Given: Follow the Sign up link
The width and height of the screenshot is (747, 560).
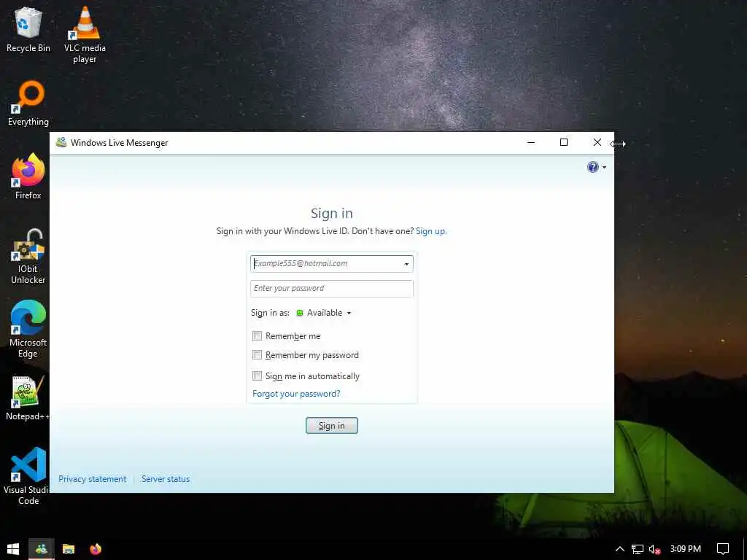Looking at the screenshot, I should tap(431, 231).
